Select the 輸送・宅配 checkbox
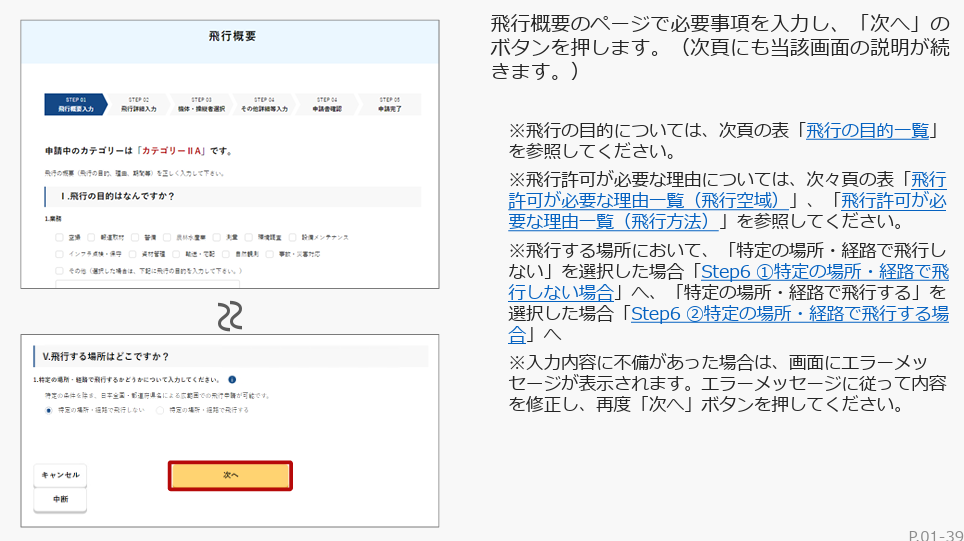 (x=176, y=254)
